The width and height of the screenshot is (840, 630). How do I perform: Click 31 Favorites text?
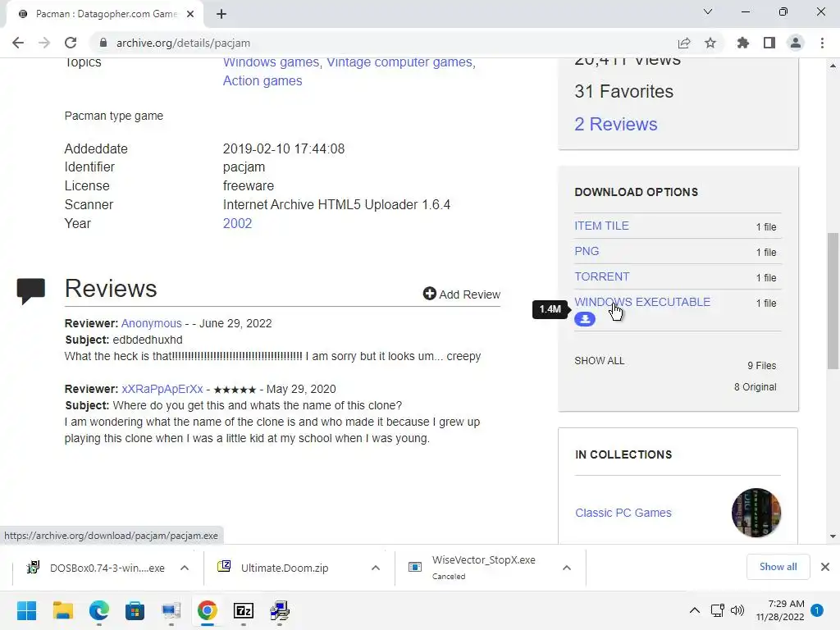click(623, 92)
